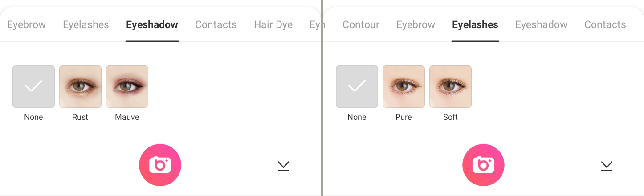Collapse the Eyeshadow panel with down arrow
Image resolution: width=644 pixels, height=196 pixels.
coord(283,166)
